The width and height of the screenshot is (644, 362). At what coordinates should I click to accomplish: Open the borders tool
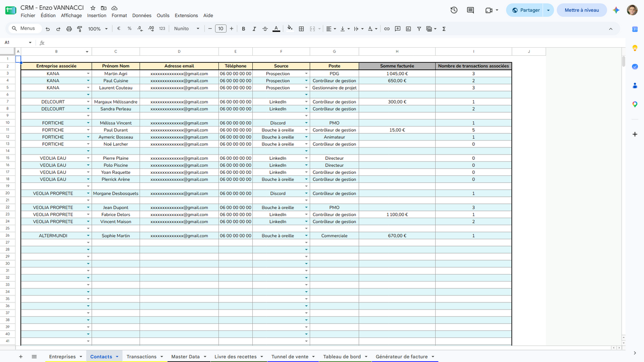point(302,29)
